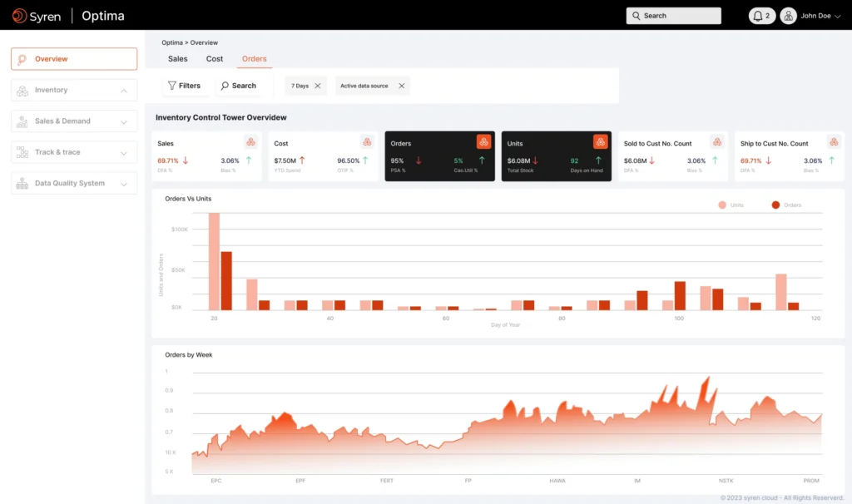Click the Cost card cube icon
Viewport: 852px width, 504px height.
click(x=367, y=142)
